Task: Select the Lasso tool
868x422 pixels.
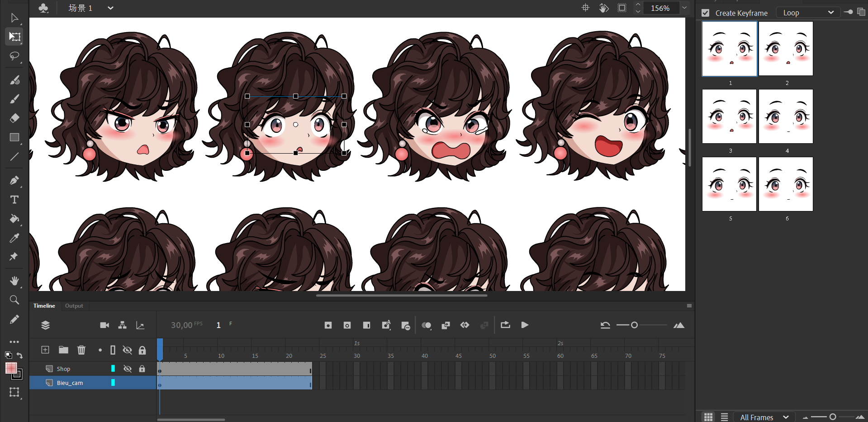Action: click(x=14, y=56)
